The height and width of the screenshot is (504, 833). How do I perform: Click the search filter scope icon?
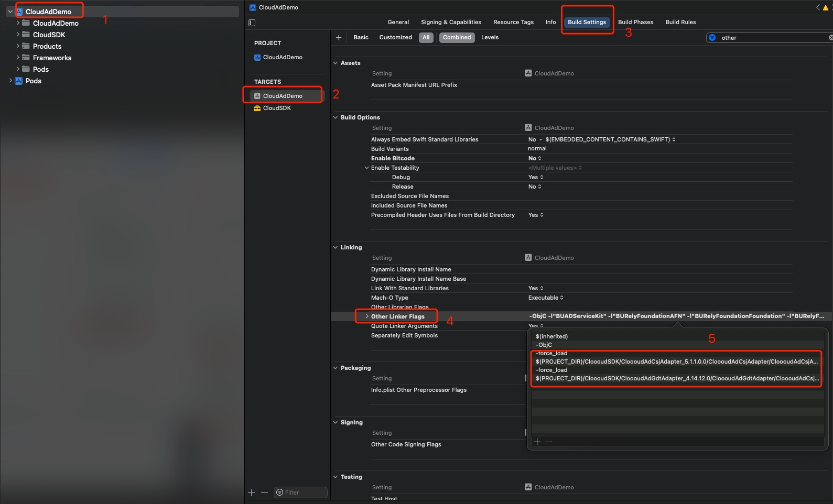(712, 38)
